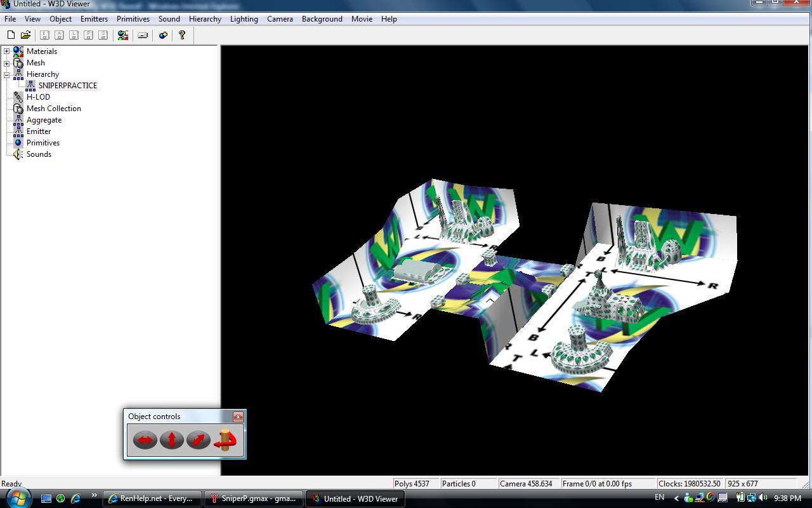Click the horizontal arrow object control
This screenshot has width=812, height=508.
(x=145, y=439)
